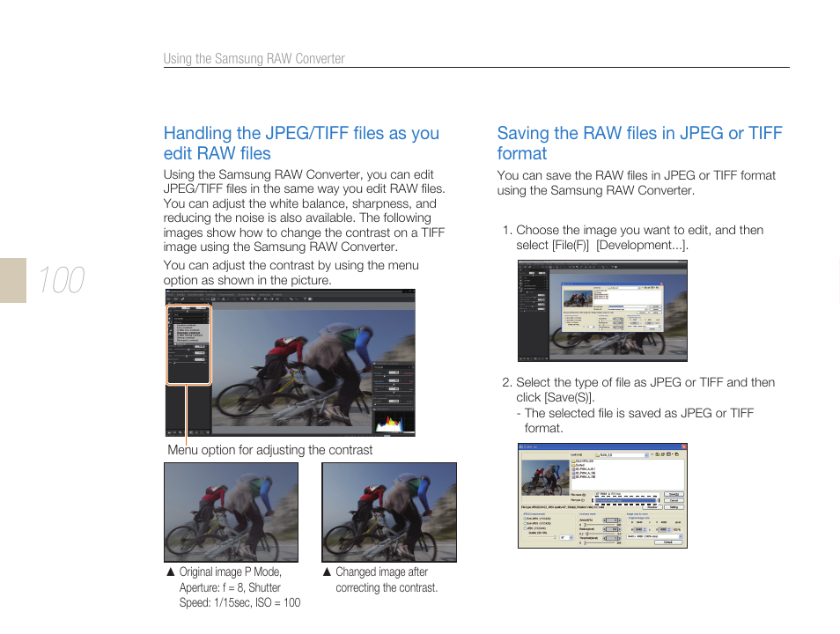The width and height of the screenshot is (840, 634).
Task: Click the first slider below the contrast options list
Action: (188, 350)
